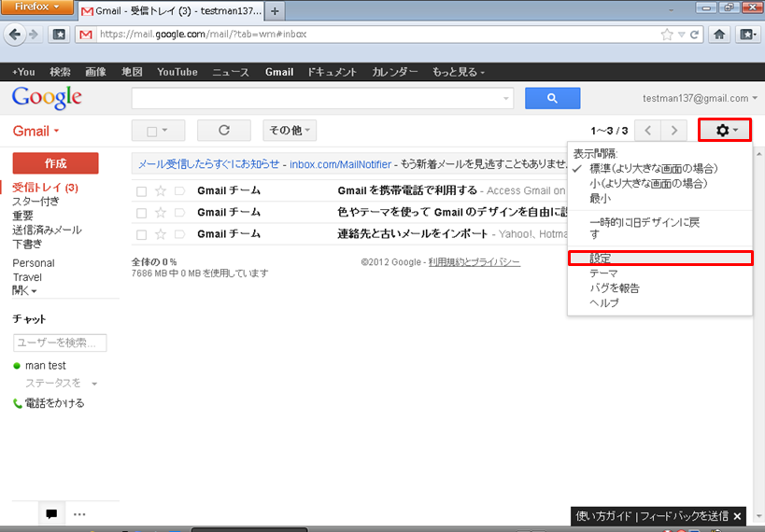Open the Travel label

(x=27, y=277)
